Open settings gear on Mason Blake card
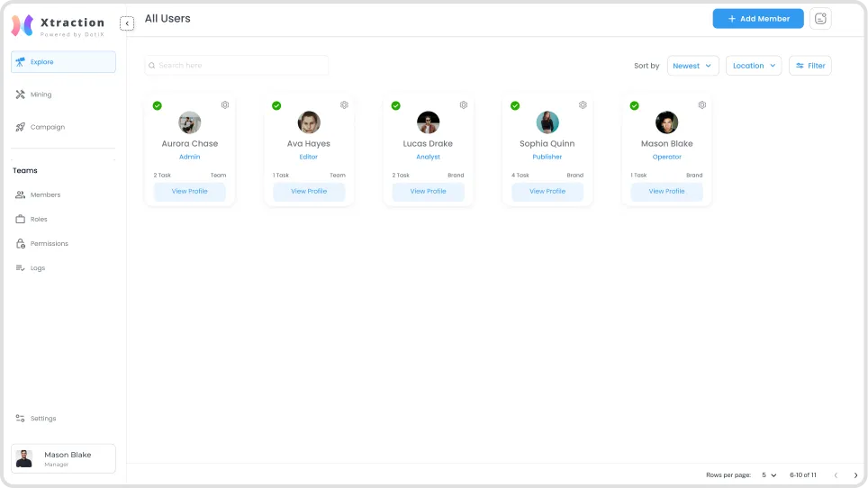The width and height of the screenshot is (868, 488). [x=702, y=104]
